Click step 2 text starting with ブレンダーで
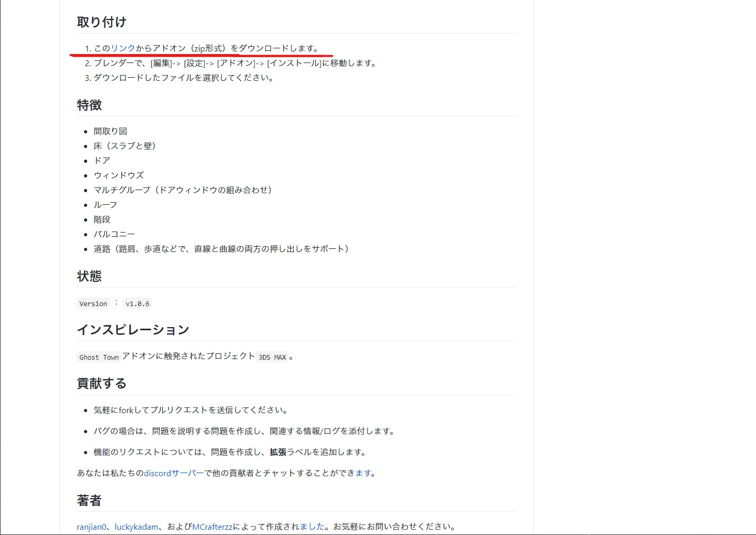 236,63
